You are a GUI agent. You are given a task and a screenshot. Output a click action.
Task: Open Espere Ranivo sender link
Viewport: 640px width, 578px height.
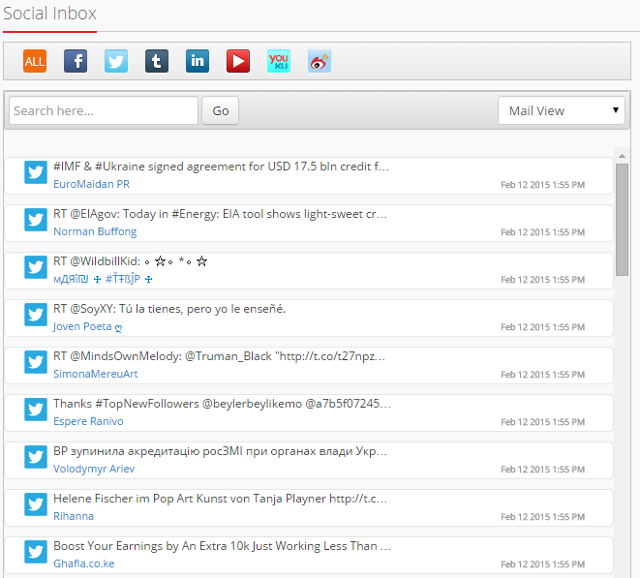88,421
